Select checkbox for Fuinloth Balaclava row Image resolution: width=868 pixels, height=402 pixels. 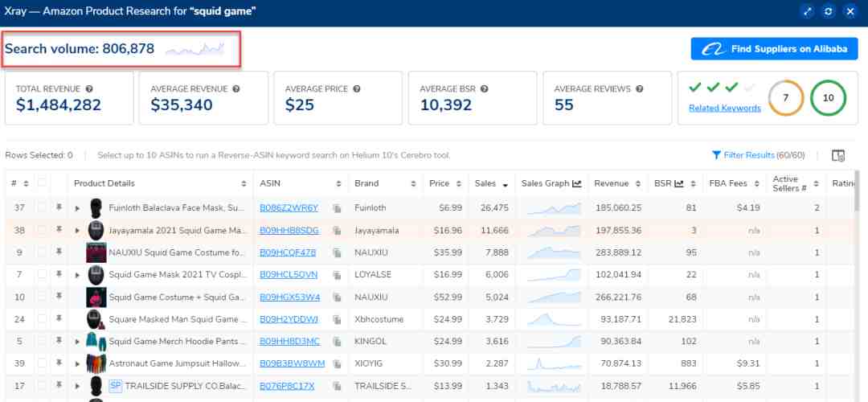42,207
